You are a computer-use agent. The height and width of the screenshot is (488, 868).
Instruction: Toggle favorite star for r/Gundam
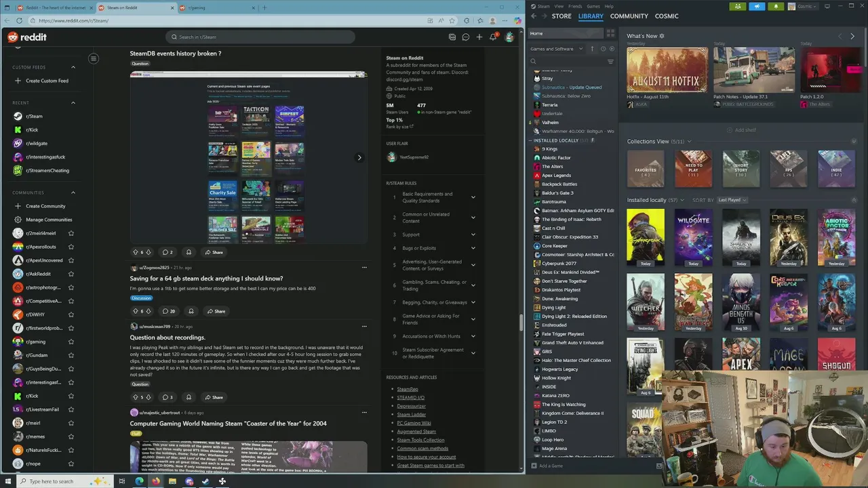71,355
